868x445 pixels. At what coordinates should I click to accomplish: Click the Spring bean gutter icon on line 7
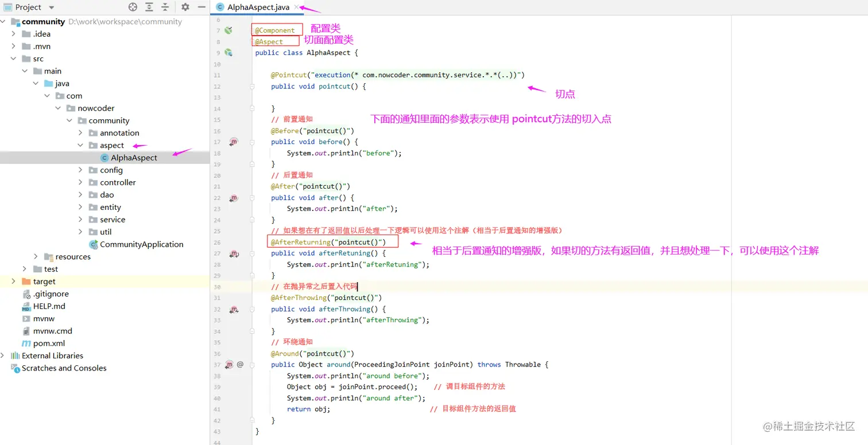228,30
